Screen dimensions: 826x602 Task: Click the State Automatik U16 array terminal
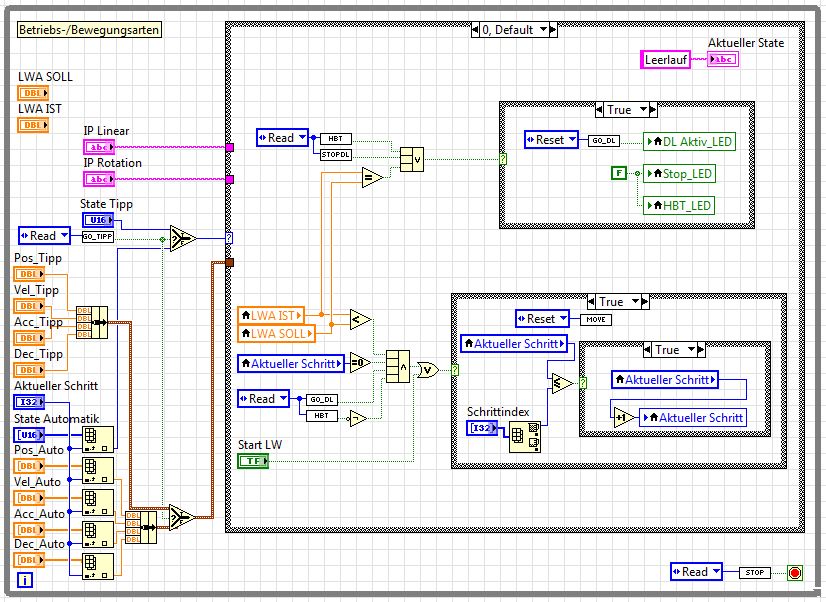click(29, 435)
